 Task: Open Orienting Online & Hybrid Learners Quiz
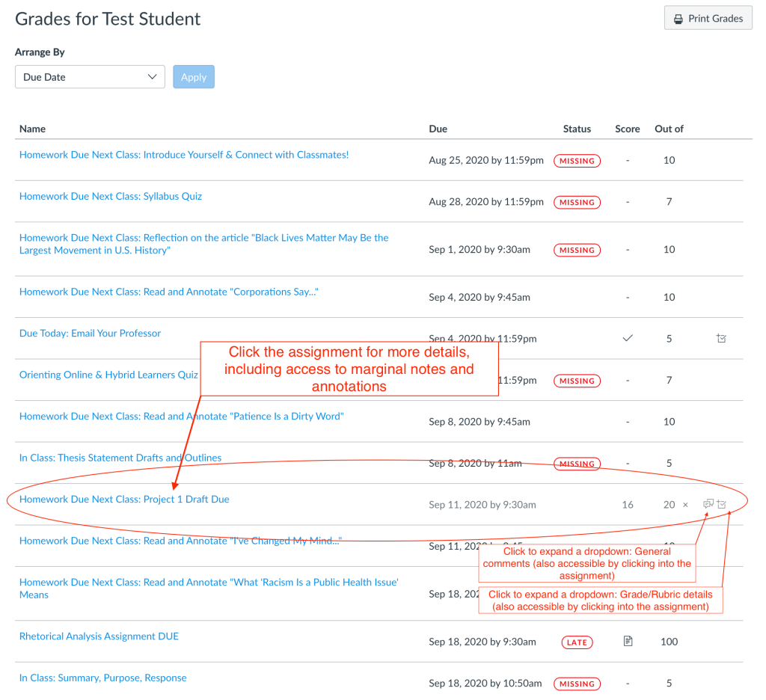click(108, 375)
